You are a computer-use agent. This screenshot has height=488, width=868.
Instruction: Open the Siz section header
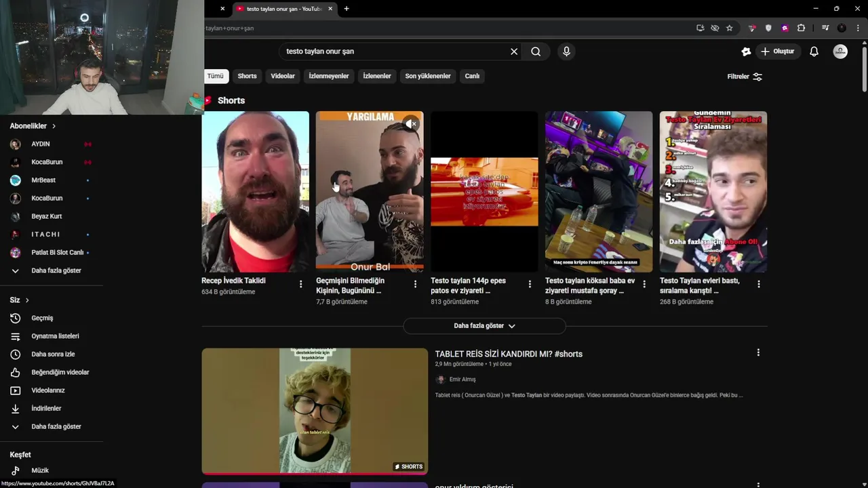point(20,300)
